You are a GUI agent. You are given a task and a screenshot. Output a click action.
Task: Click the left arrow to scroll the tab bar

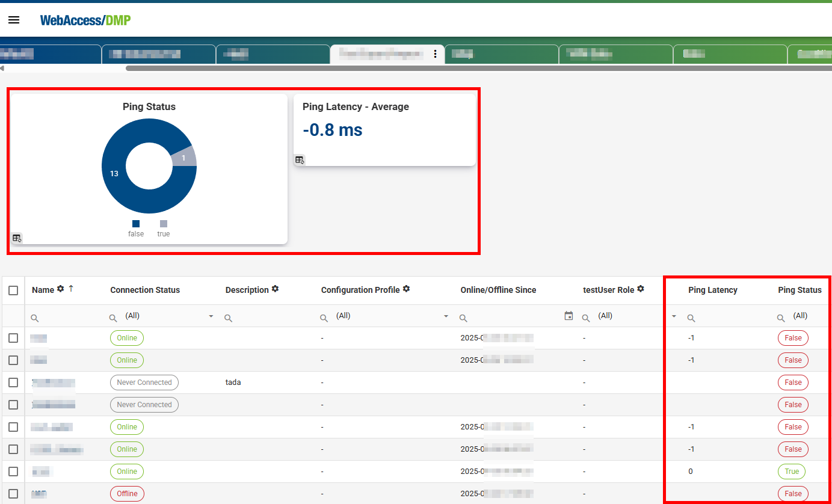coord(4,69)
